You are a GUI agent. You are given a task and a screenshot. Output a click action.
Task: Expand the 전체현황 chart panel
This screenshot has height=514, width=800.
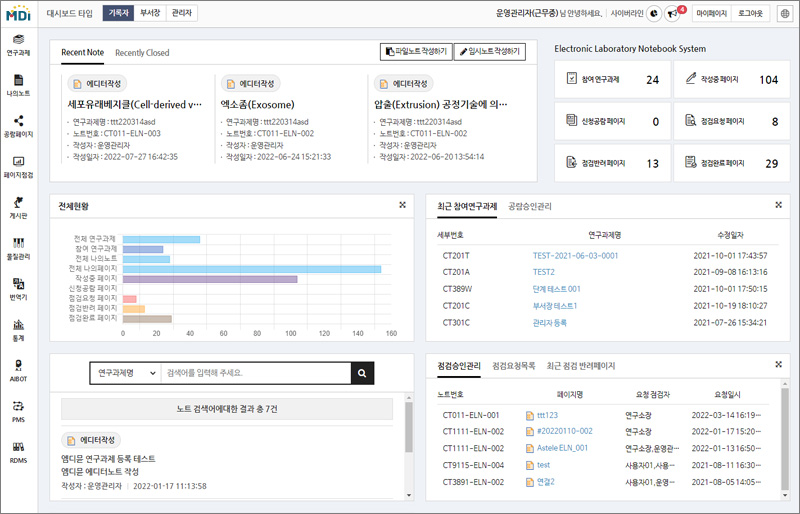coord(402,205)
